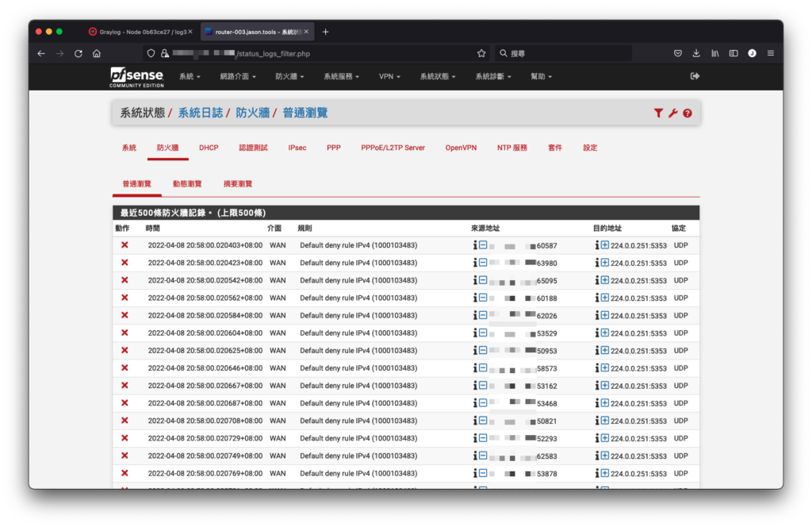Switch to the PPP log tab
812x527 pixels.
tap(334, 148)
